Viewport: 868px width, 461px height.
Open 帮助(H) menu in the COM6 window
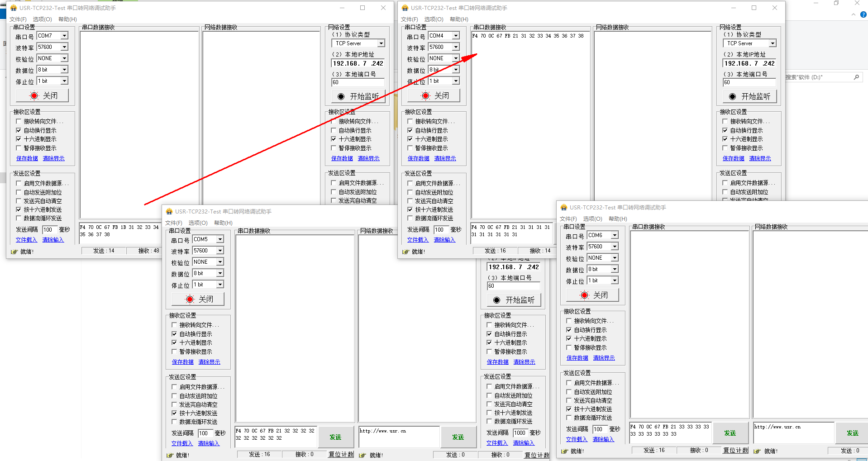(618, 219)
